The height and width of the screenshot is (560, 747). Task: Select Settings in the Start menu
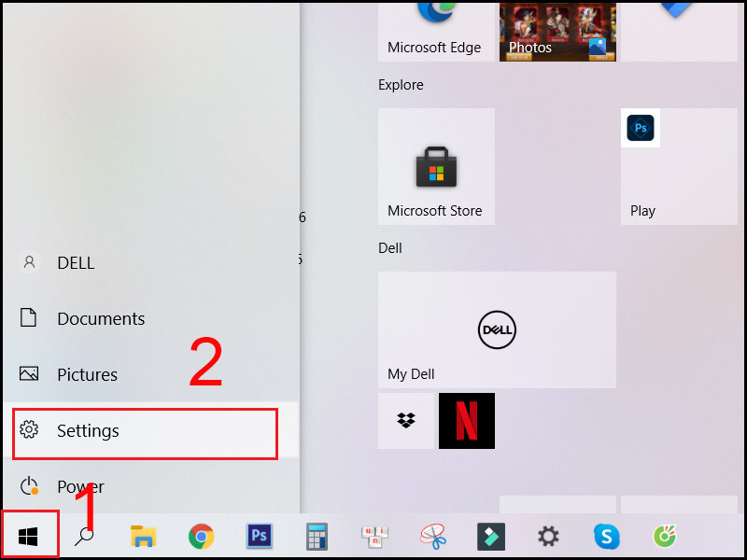[145, 431]
